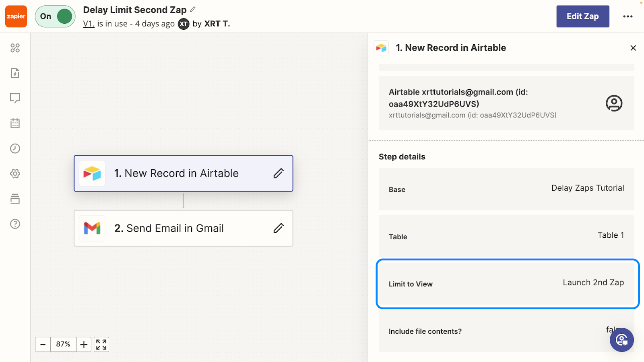This screenshot has width=644, height=362.
Task: Open the versions stack icon in sidebar
Action: coord(15,199)
